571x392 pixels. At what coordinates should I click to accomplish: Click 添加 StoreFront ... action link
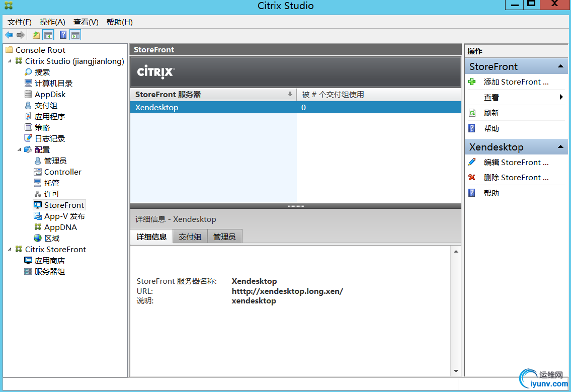516,82
